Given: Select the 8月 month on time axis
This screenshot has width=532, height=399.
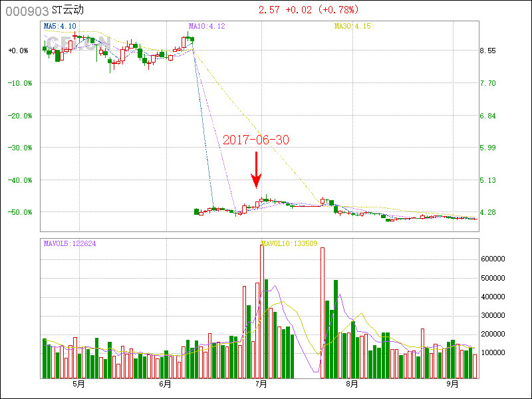Looking at the screenshot, I should [x=352, y=384].
